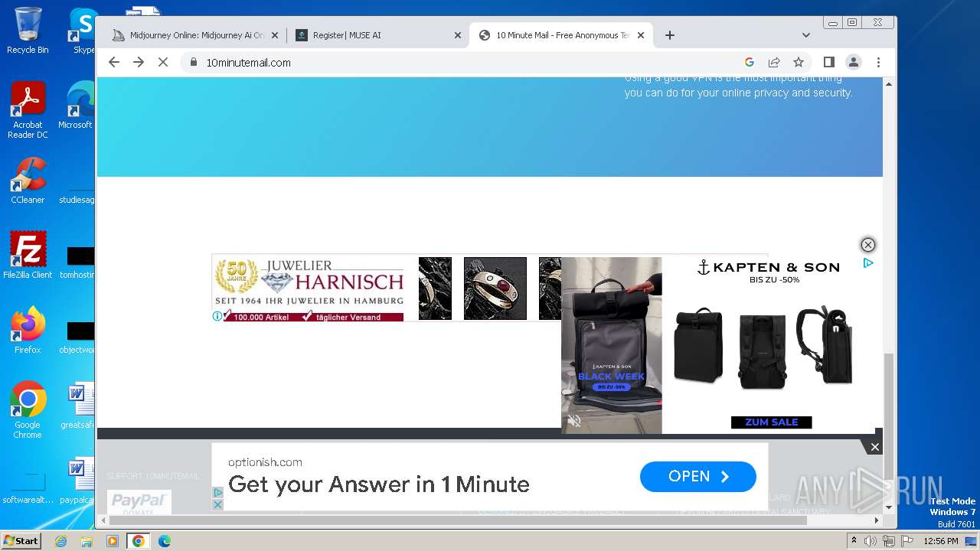Open ad info icon on Harnisch banner
This screenshot has width=980, height=551.
coord(217,316)
